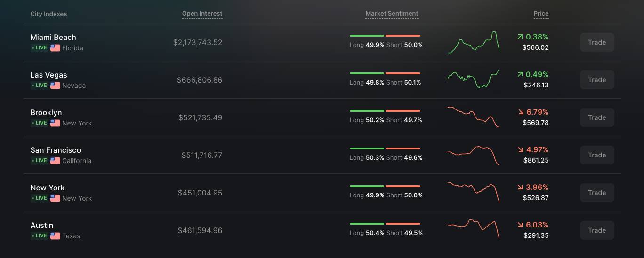
Task: Click the Long 50.3% Short 49.6% label
Action: click(386, 157)
